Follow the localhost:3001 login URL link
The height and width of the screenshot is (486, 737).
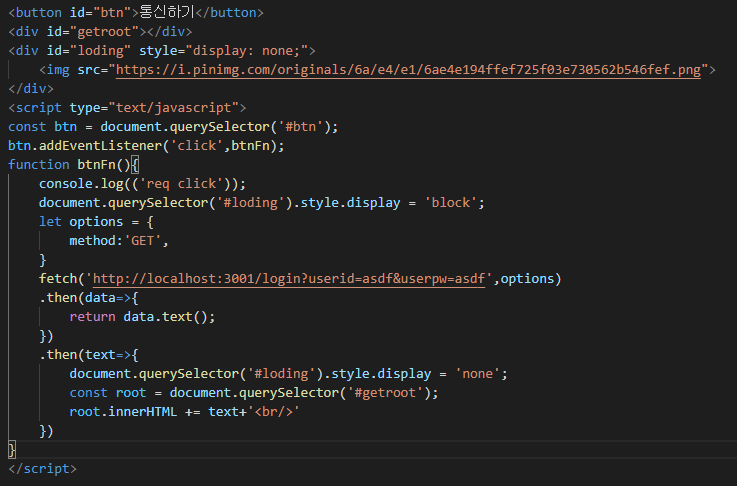[289, 279]
